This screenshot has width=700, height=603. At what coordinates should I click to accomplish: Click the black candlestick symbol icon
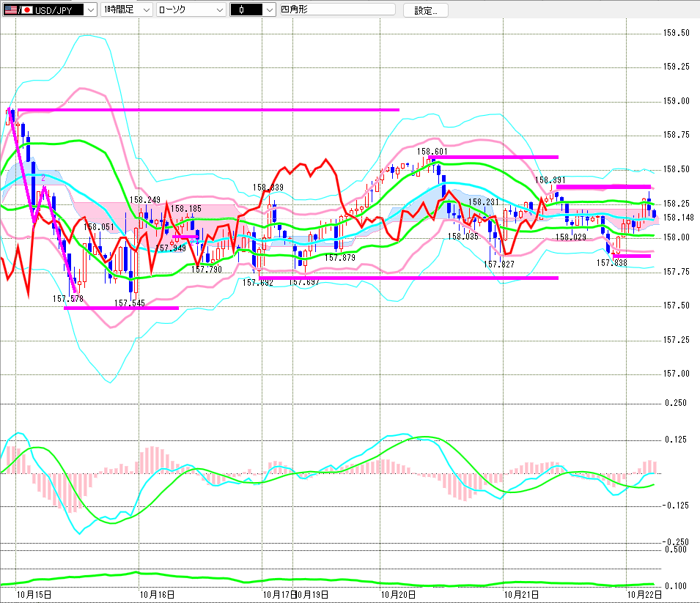246,10
